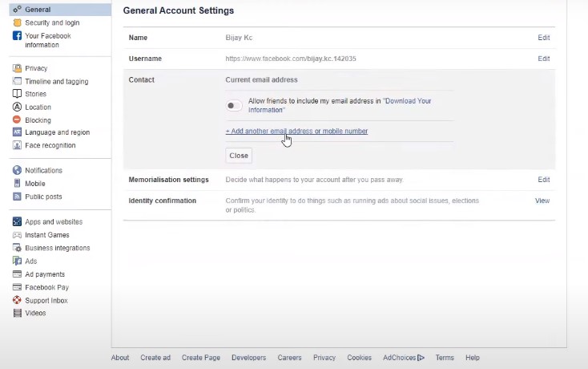Viewport: 588px width, 369px height.
Task: Open Security and login settings
Action: [52, 22]
